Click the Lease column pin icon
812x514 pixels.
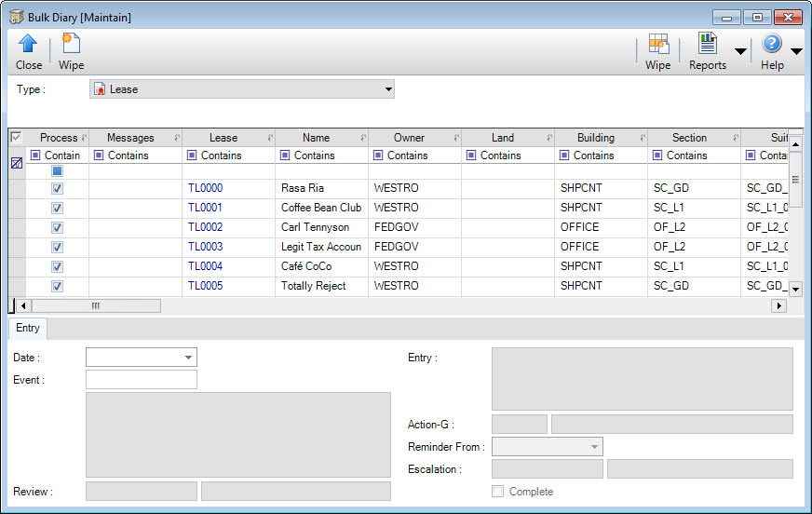coord(270,138)
